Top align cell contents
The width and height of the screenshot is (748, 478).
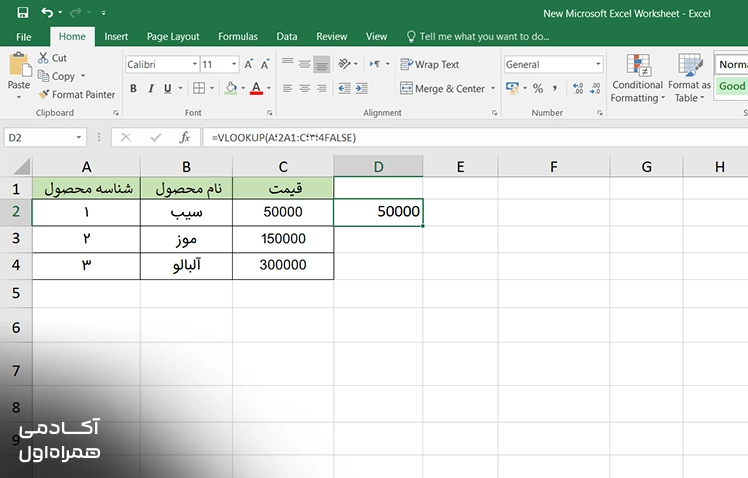point(287,64)
